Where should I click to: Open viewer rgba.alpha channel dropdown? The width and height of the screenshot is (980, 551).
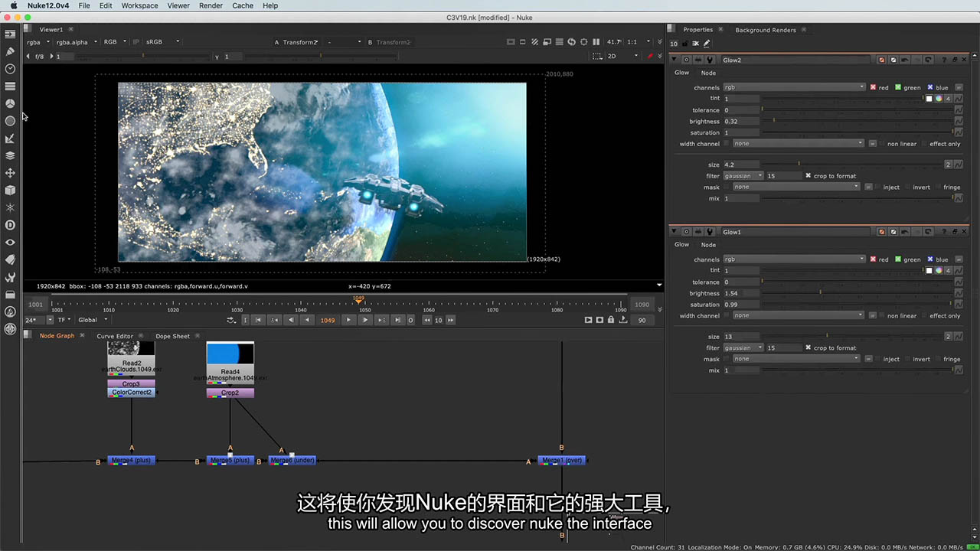(76, 42)
